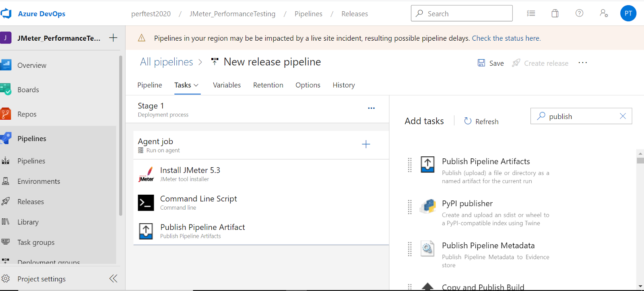Click the All pipelines breadcrumb link
Screen dimensions: 644x291
pyautogui.click(x=167, y=62)
